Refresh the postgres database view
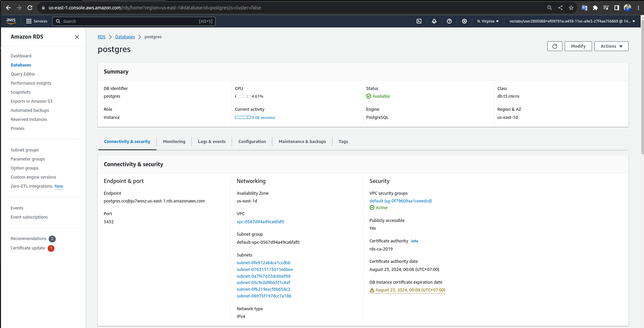 (x=554, y=46)
